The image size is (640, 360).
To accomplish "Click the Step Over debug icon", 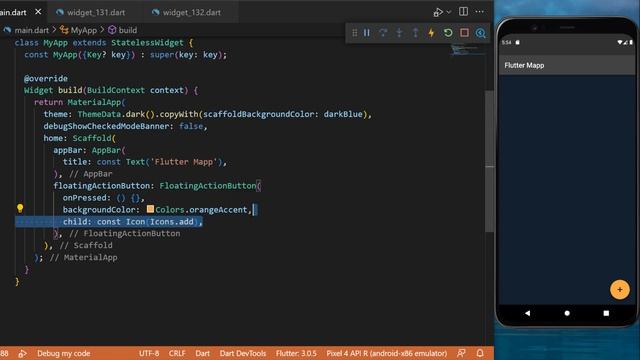I will pos(383,33).
